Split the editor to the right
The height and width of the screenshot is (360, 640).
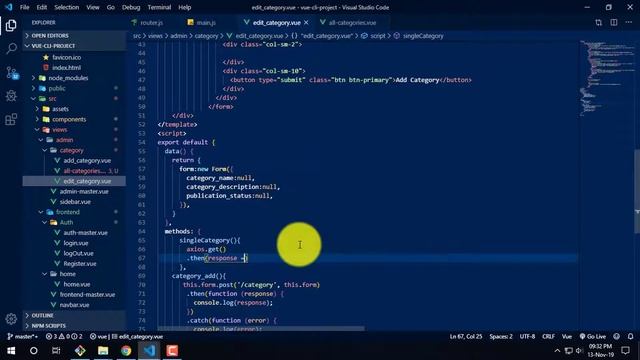click(613, 22)
